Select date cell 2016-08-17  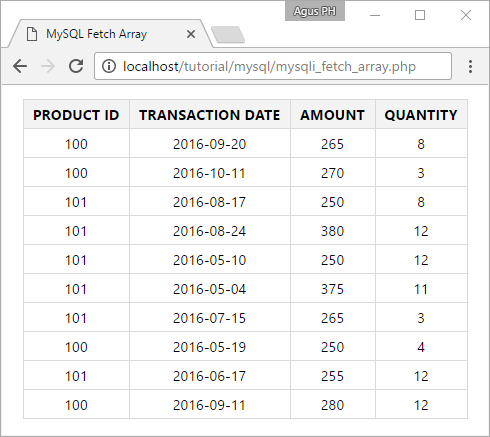[210, 202]
